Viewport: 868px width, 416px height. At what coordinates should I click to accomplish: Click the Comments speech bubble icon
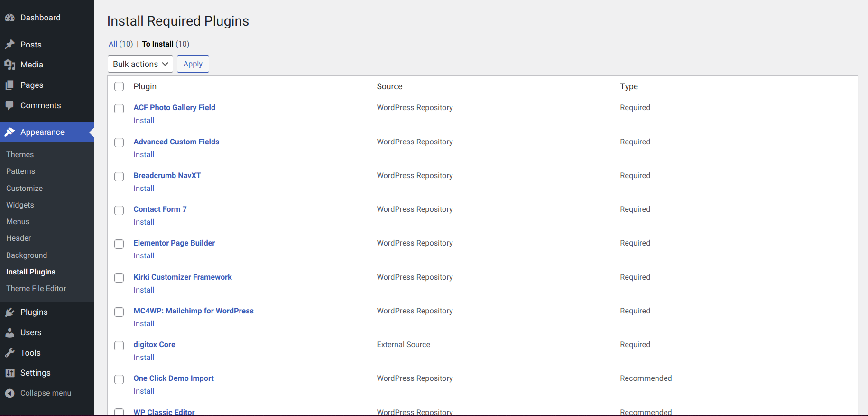click(10, 105)
